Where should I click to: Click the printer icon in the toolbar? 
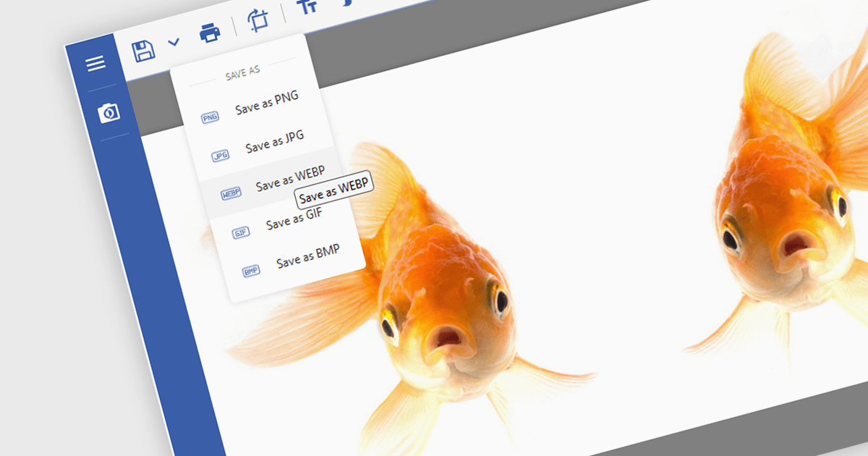click(210, 33)
